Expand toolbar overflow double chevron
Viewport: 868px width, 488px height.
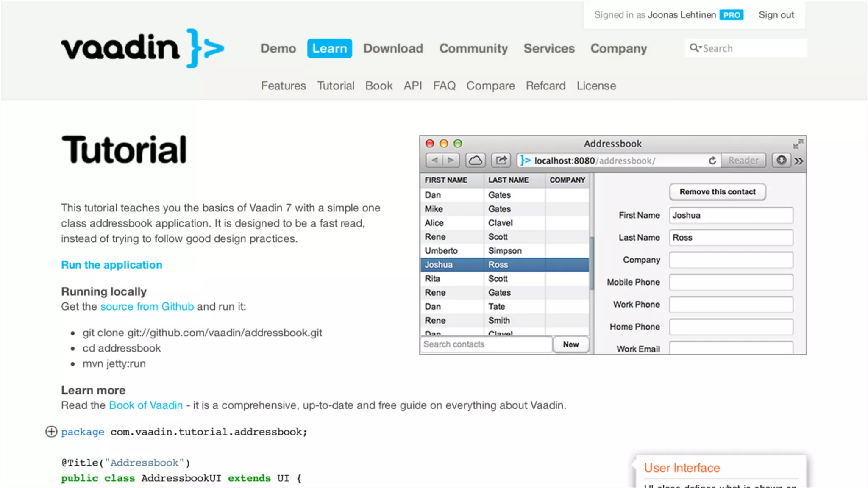[799, 161]
